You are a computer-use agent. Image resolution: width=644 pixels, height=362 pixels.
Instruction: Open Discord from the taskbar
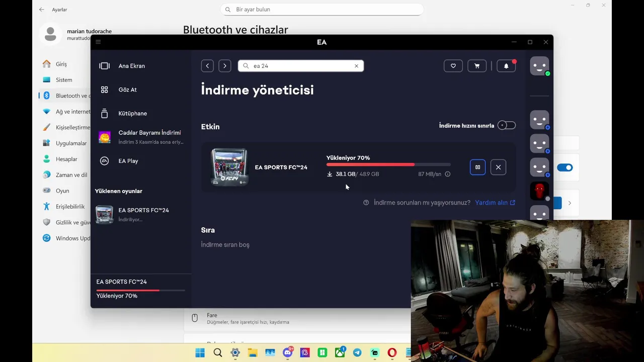click(288, 353)
